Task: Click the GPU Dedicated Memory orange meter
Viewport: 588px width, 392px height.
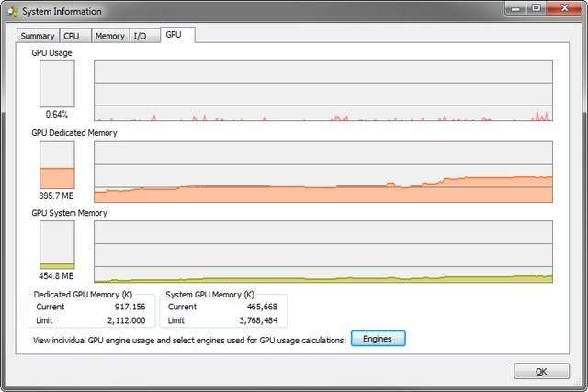Action: pos(57,165)
